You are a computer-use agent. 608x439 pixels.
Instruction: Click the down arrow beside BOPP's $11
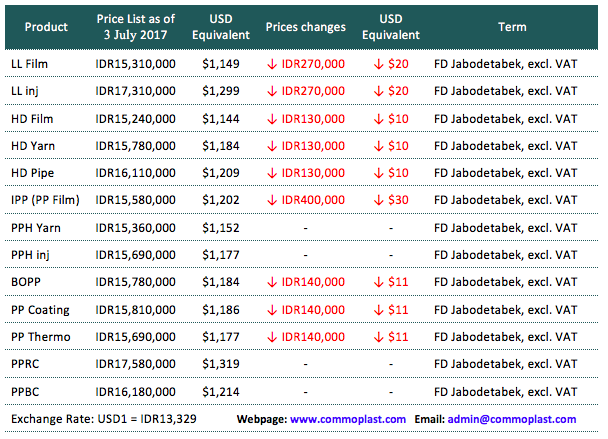(377, 282)
